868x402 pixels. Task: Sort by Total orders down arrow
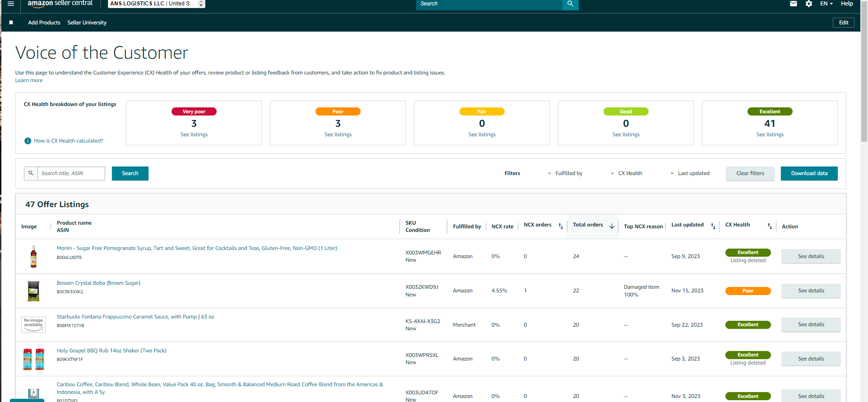612,226
